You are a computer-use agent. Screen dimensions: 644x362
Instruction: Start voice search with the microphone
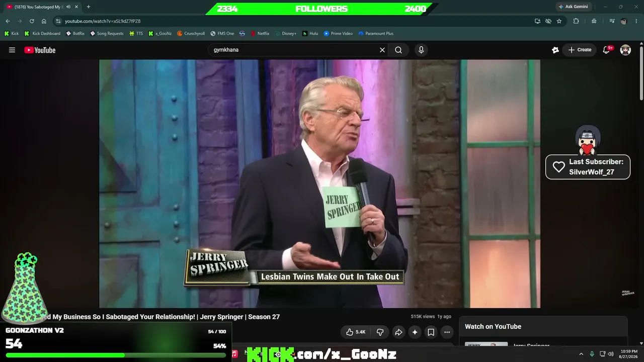pyautogui.click(x=421, y=50)
